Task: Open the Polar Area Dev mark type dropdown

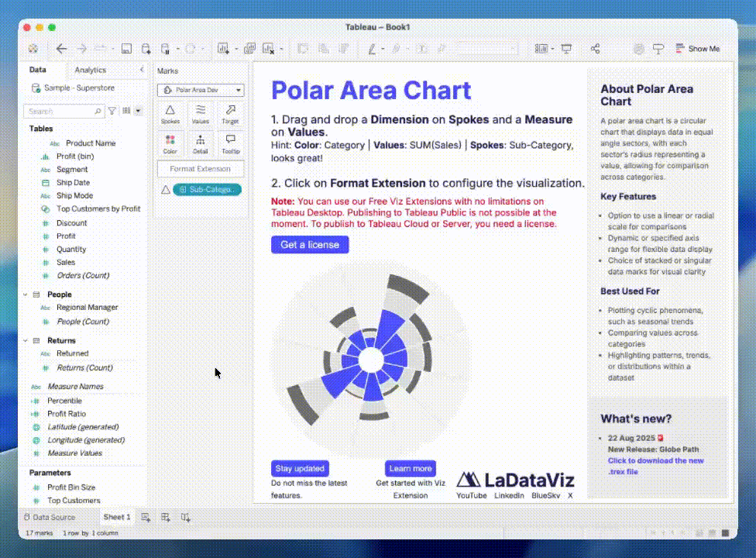Action: (201, 90)
